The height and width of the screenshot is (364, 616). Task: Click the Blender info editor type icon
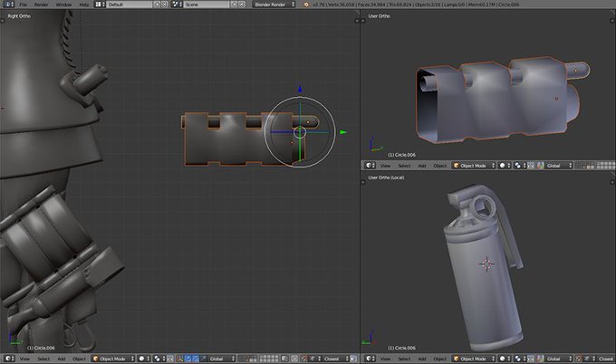click(x=7, y=5)
